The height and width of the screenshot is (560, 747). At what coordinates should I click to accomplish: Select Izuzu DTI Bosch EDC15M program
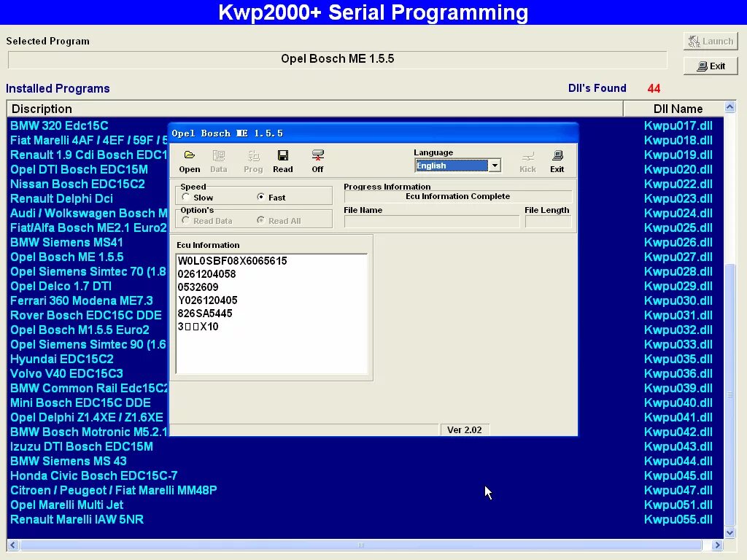click(82, 447)
